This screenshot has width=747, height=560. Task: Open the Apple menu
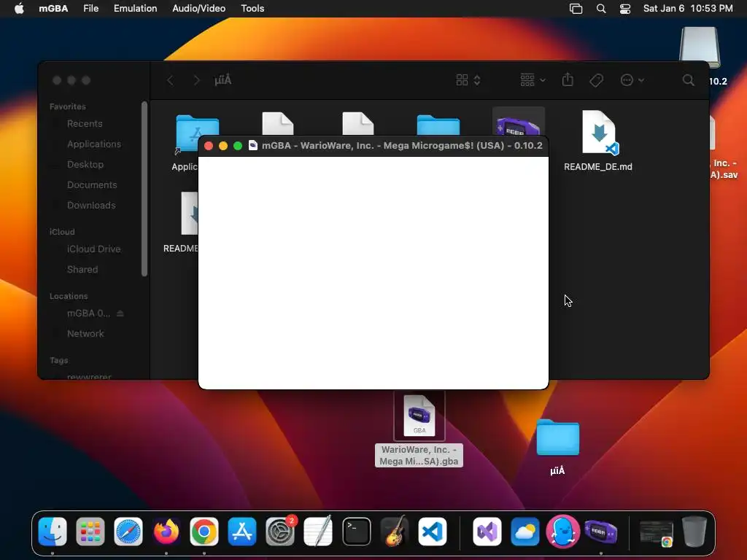click(x=19, y=9)
